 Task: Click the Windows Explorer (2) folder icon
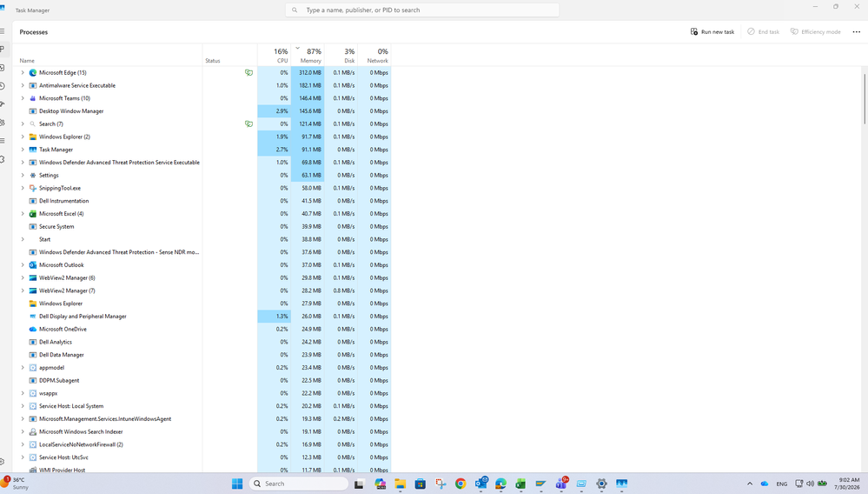[x=33, y=137]
